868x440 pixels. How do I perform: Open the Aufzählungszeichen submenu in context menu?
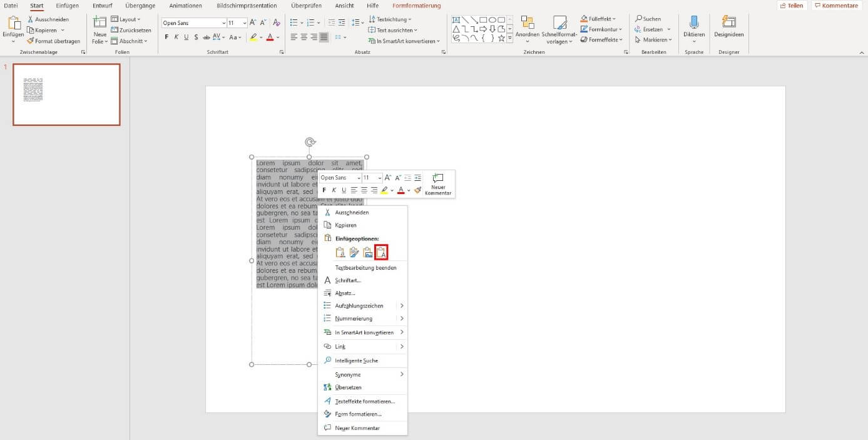click(x=363, y=305)
